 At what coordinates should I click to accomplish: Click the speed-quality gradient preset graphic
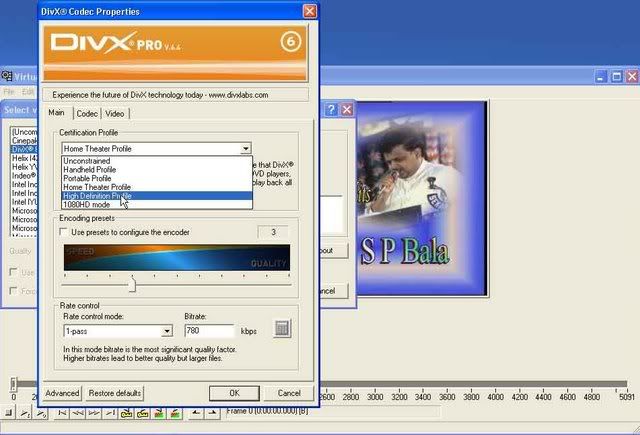pos(177,257)
